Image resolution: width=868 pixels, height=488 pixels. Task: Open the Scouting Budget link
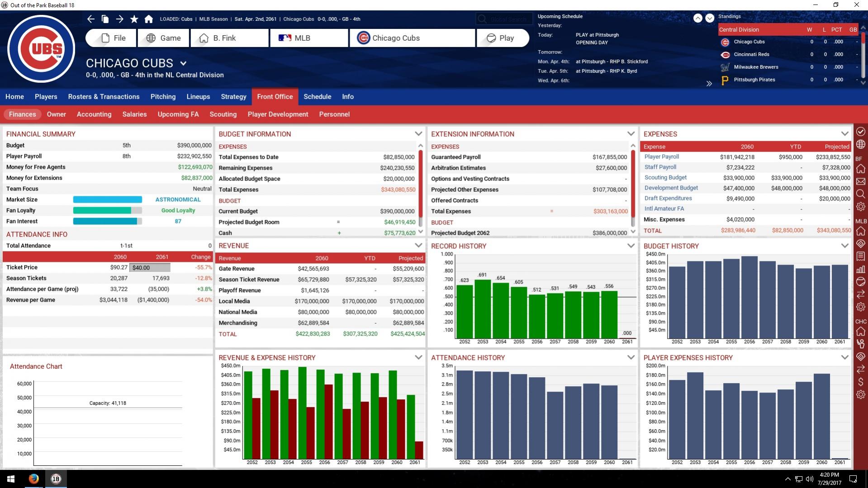point(665,178)
